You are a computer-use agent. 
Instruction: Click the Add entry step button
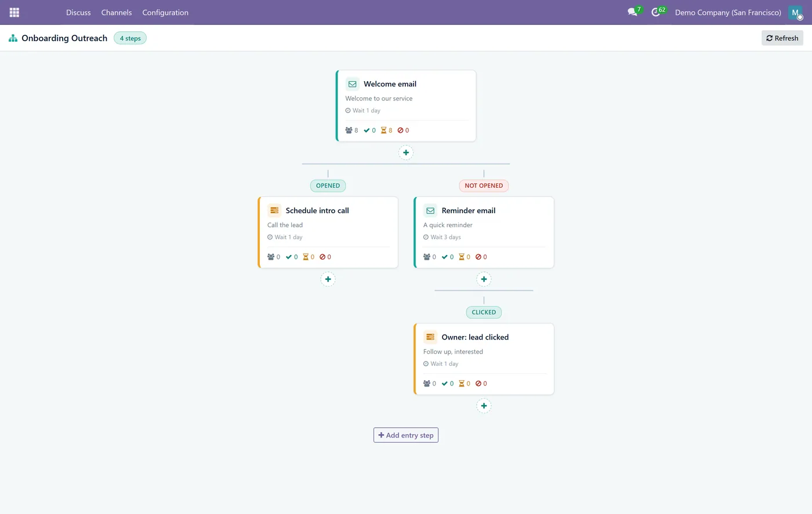pos(406,435)
